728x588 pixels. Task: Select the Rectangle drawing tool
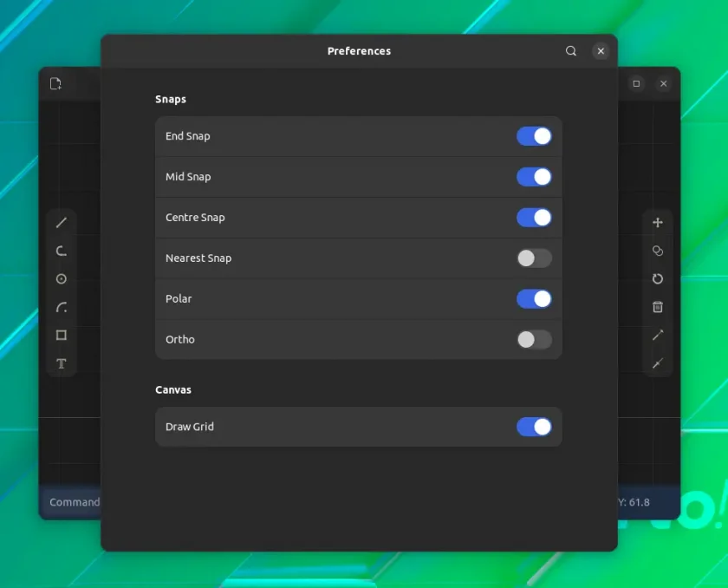62,336
